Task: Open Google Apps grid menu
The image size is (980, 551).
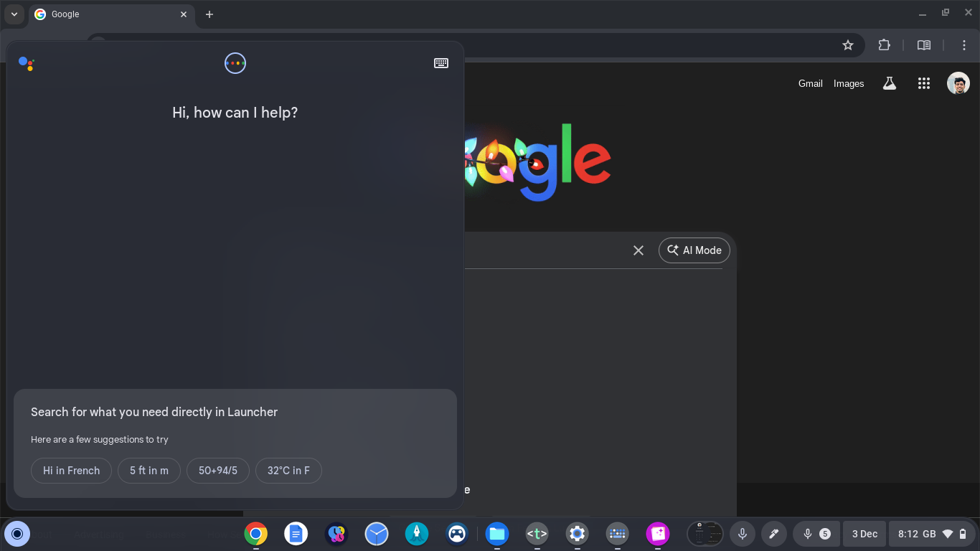Action: point(924,84)
